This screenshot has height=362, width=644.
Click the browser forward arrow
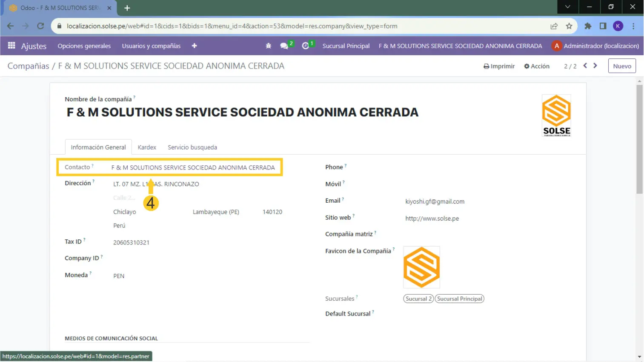[x=26, y=26]
